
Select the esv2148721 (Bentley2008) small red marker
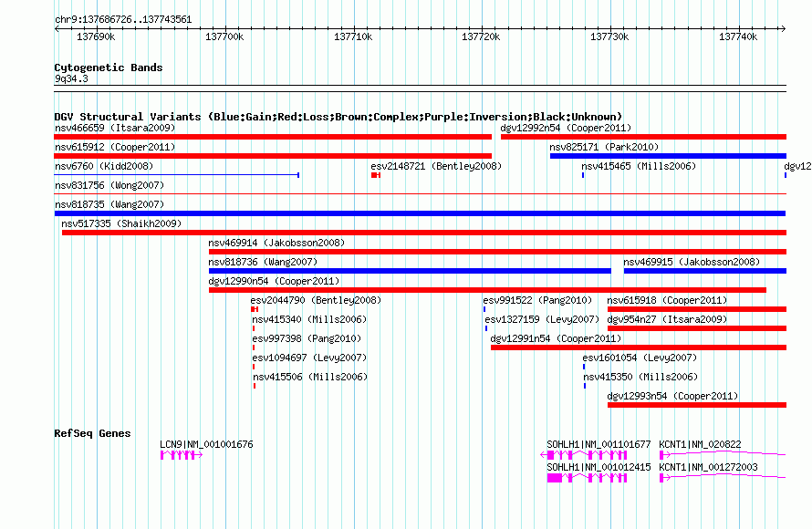[376, 175]
